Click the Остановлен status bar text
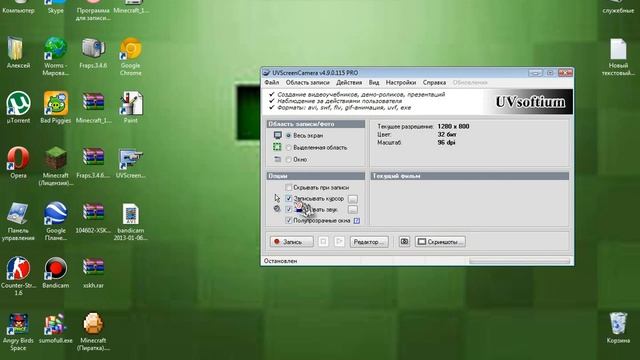The height and width of the screenshot is (360, 640). 280,261
